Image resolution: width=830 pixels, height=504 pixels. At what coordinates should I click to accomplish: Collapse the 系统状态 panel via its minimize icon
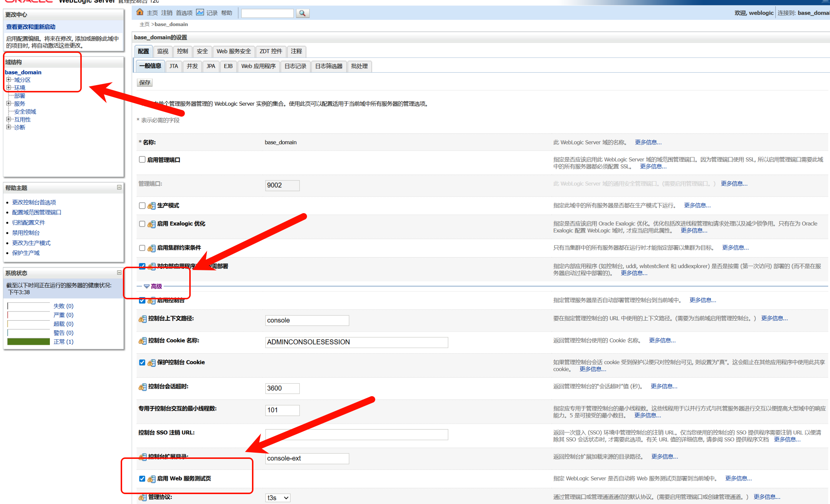point(119,273)
